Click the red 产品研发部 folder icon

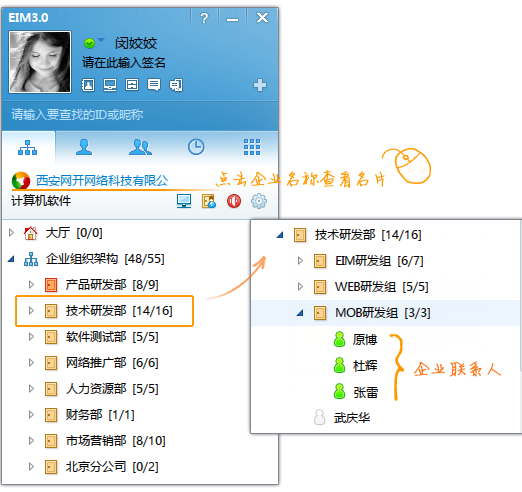tap(51, 285)
